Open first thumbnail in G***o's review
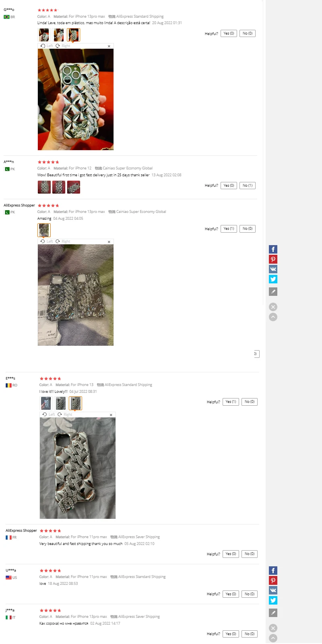Screen dimensions: 322x644 [44, 35]
